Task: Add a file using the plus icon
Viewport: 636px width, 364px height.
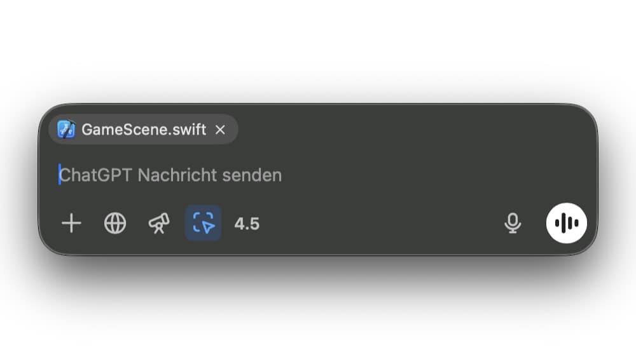Action: coord(71,224)
